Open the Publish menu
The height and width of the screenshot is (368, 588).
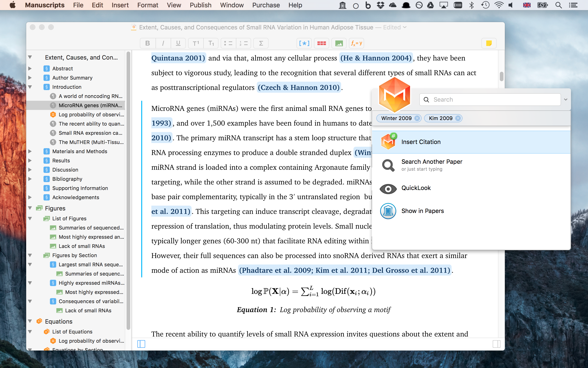201,5
